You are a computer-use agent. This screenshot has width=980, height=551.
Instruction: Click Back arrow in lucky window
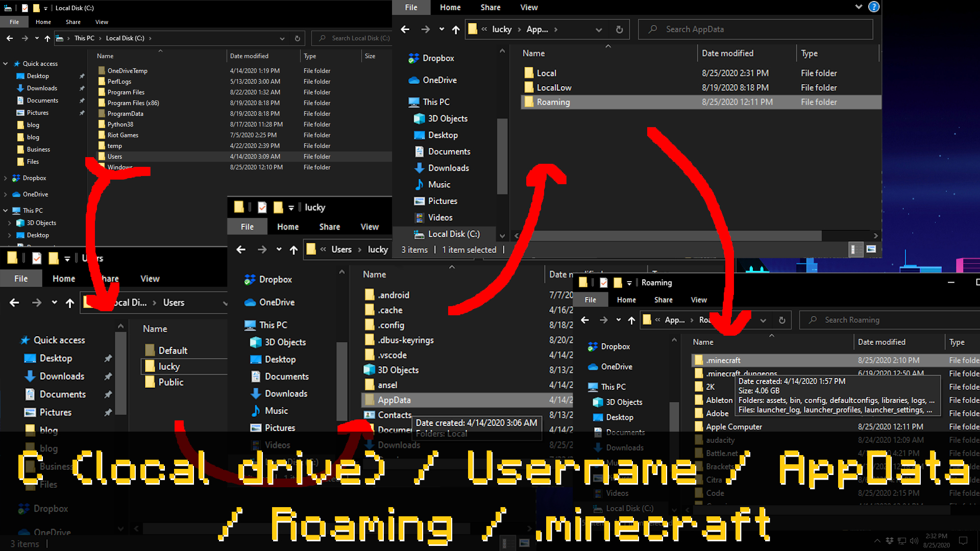click(241, 249)
